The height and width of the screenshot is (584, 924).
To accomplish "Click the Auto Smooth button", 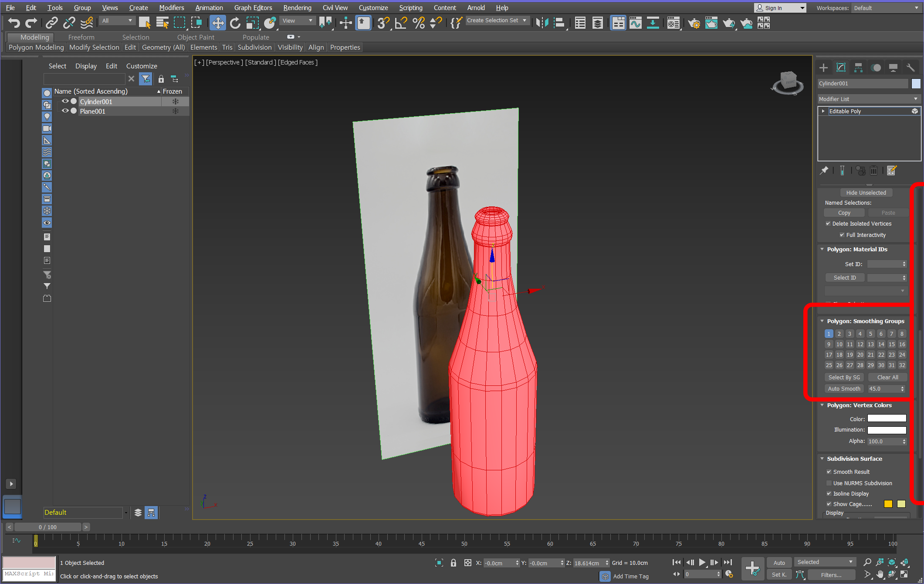I will click(844, 388).
